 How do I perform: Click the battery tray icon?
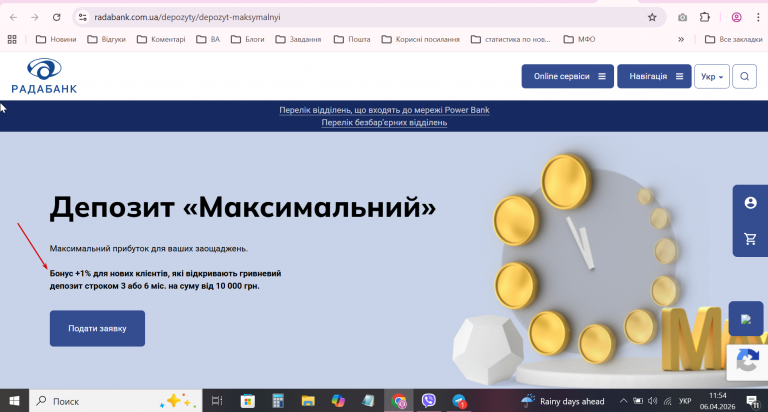[638, 401]
